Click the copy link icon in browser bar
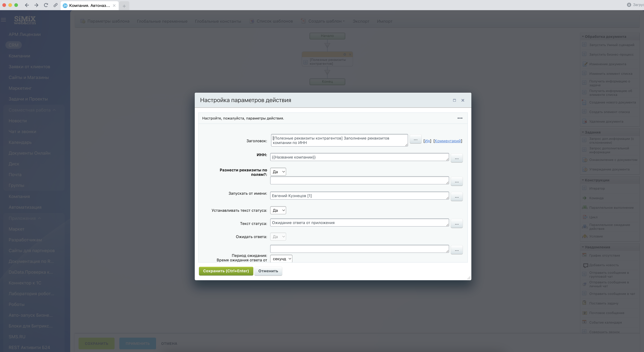 coord(56,5)
